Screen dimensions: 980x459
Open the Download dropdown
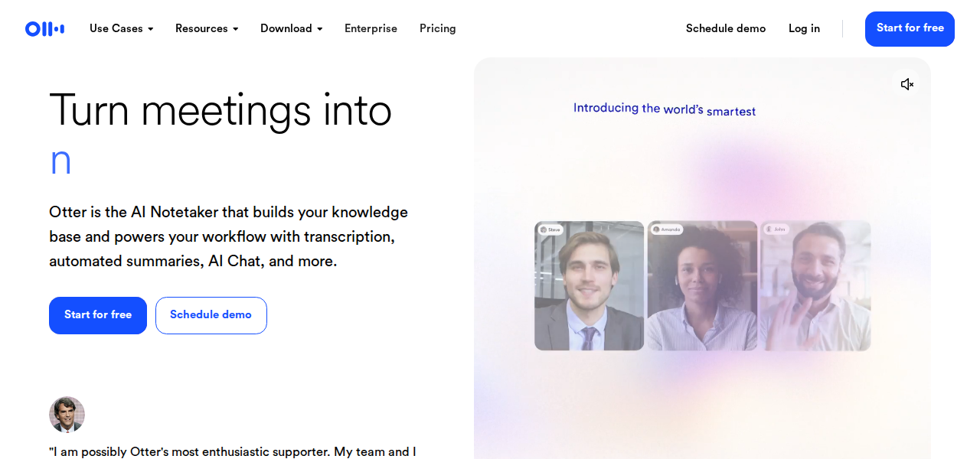coord(291,28)
